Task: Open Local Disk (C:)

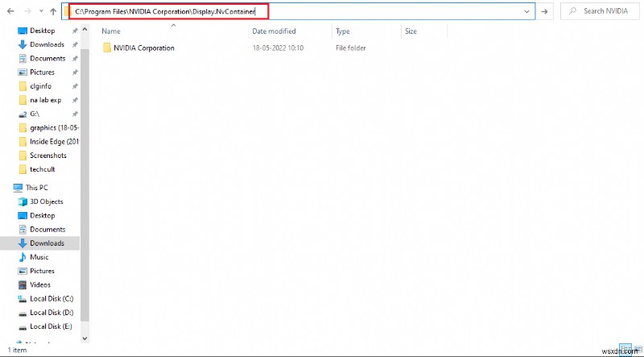Action: (52, 299)
